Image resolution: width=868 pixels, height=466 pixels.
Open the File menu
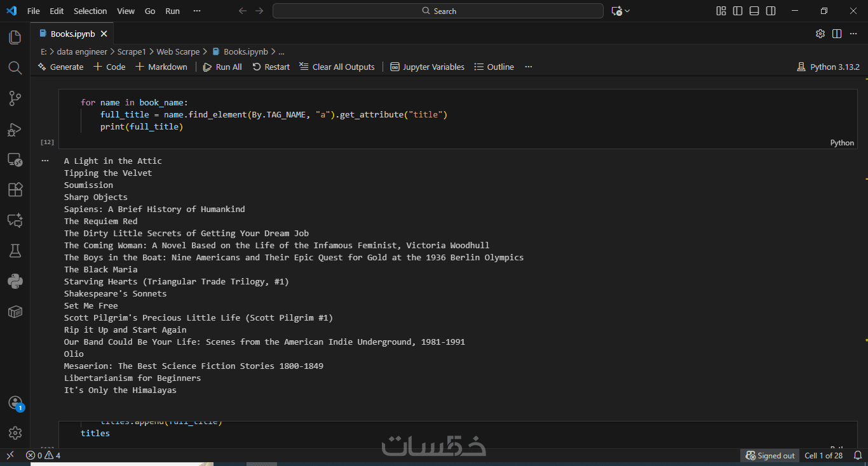pyautogui.click(x=34, y=11)
